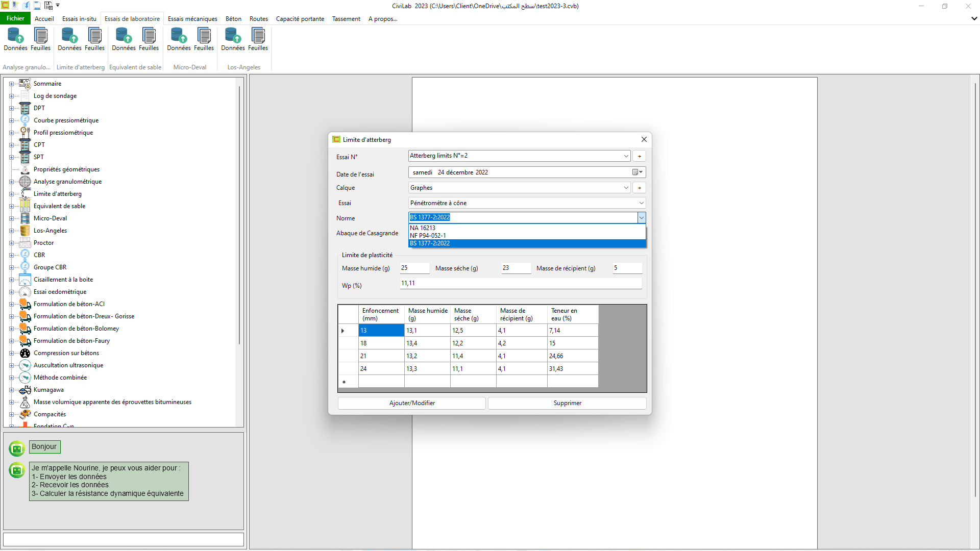Choose NA 16213 norm option

pyautogui.click(x=527, y=228)
